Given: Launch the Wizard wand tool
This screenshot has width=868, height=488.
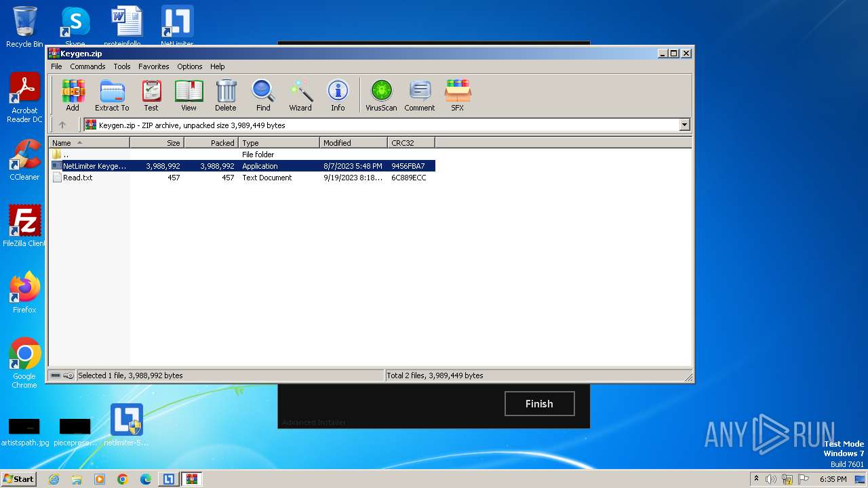Looking at the screenshot, I should pos(300,96).
